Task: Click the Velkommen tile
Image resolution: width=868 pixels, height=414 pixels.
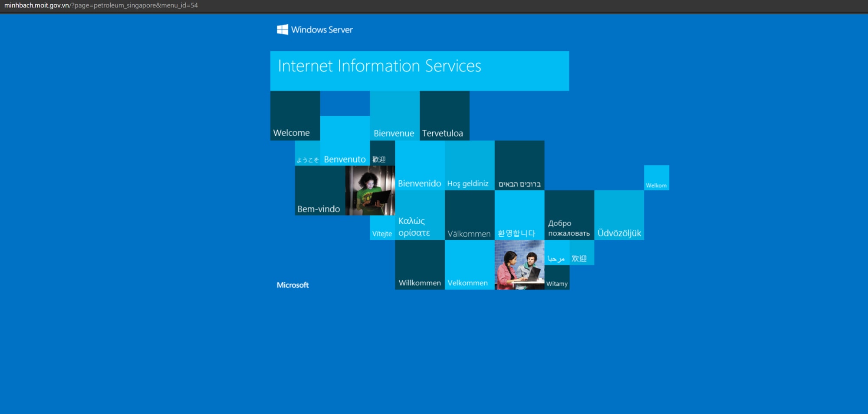Action: click(470, 265)
